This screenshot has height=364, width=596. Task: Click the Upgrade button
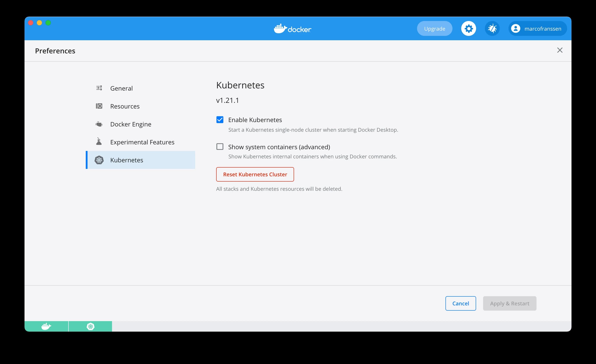pos(435,28)
